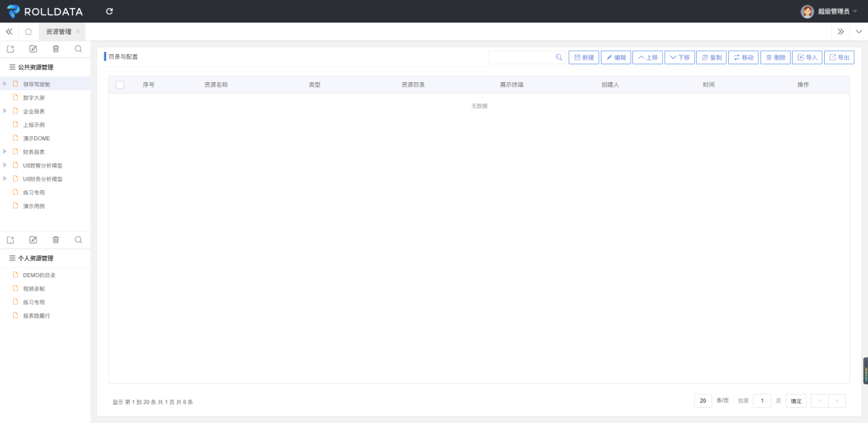The height and width of the screenshot is (423, 868).
Task: Click edit icon in 公共资源管理 panel
Action: pyautogui.click(x=33, y=49)
